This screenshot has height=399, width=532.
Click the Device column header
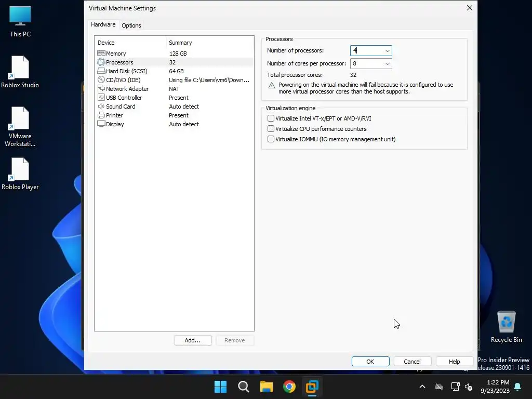[x=130, y=43]
